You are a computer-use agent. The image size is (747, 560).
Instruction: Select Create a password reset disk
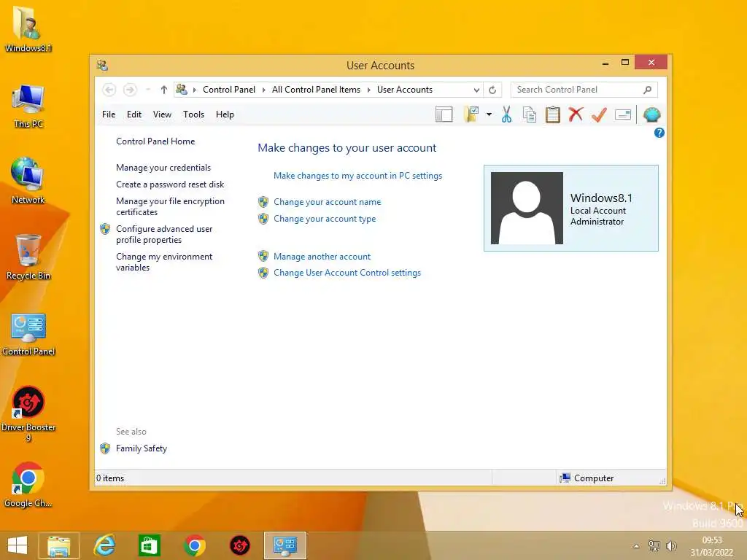pyautogui.click(x=170, y=184)
